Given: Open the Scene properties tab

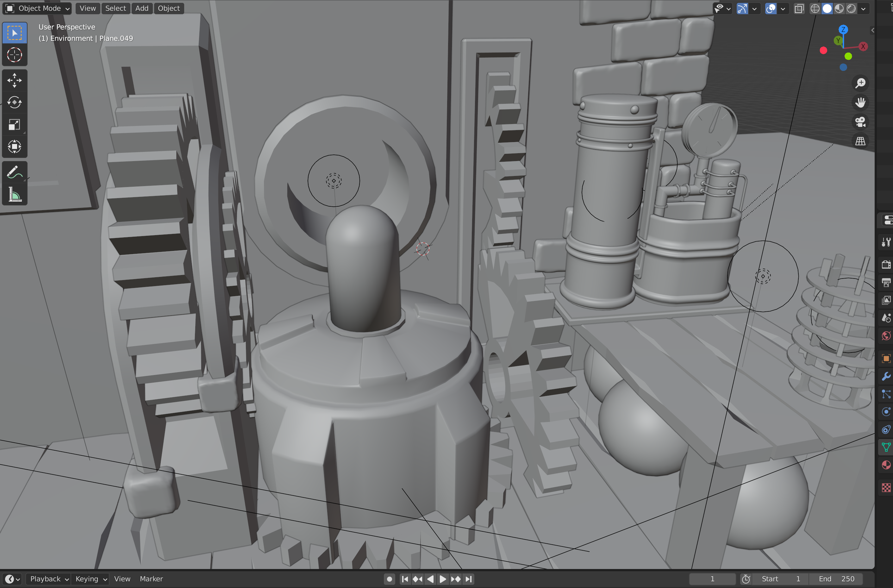Looking at the screenshot, I should [886, 318].
